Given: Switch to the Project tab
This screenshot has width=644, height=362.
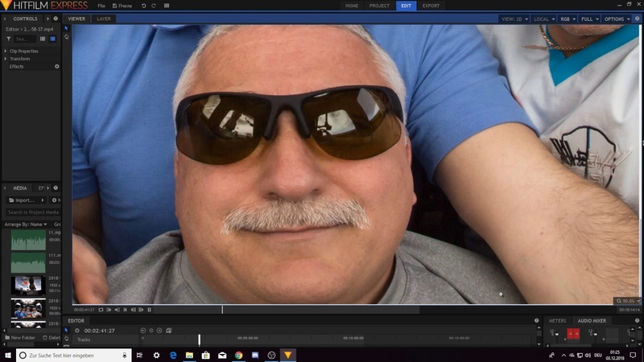Looking at the screenshot, I should point(379,6).
